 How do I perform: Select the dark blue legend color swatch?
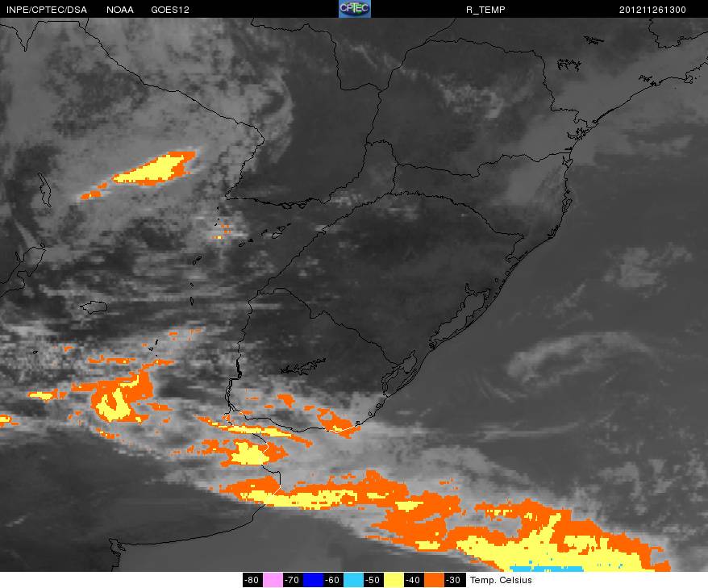pos(314,580)
